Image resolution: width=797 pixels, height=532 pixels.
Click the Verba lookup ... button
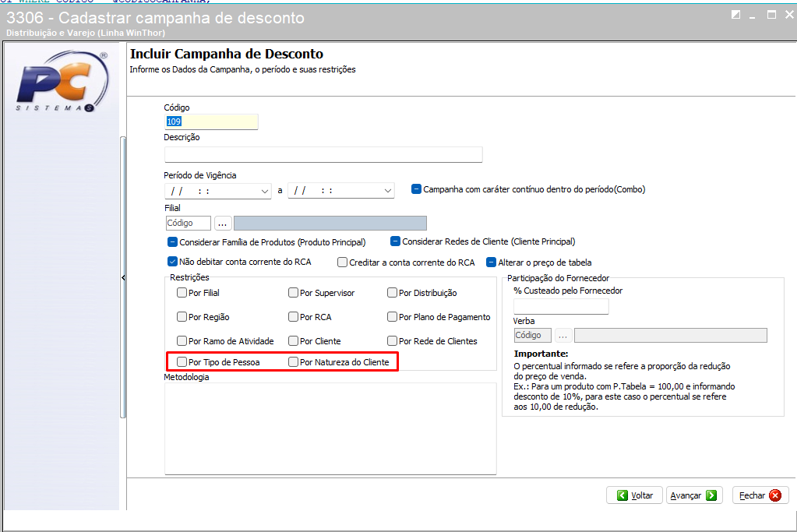click(562, 336)
